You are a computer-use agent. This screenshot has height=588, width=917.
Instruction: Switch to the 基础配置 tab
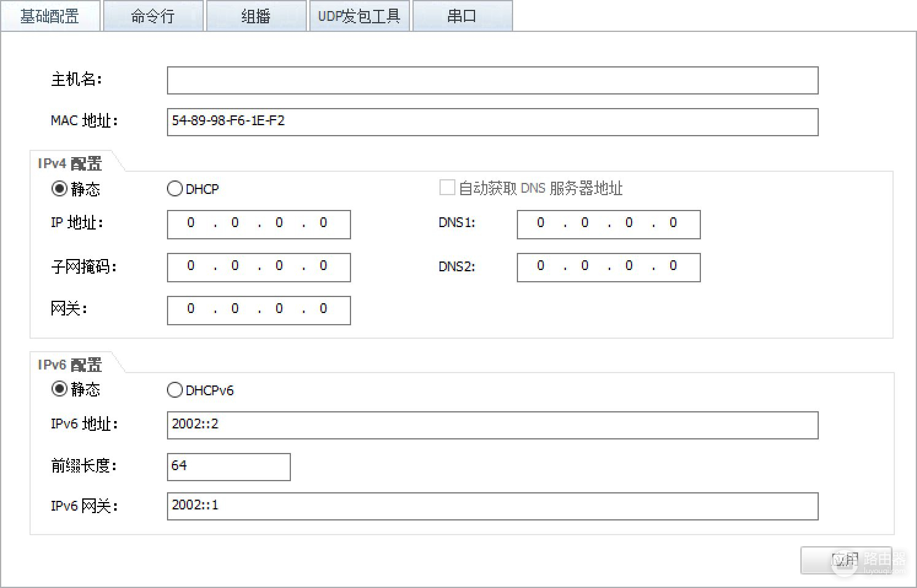tap(50, 16)
